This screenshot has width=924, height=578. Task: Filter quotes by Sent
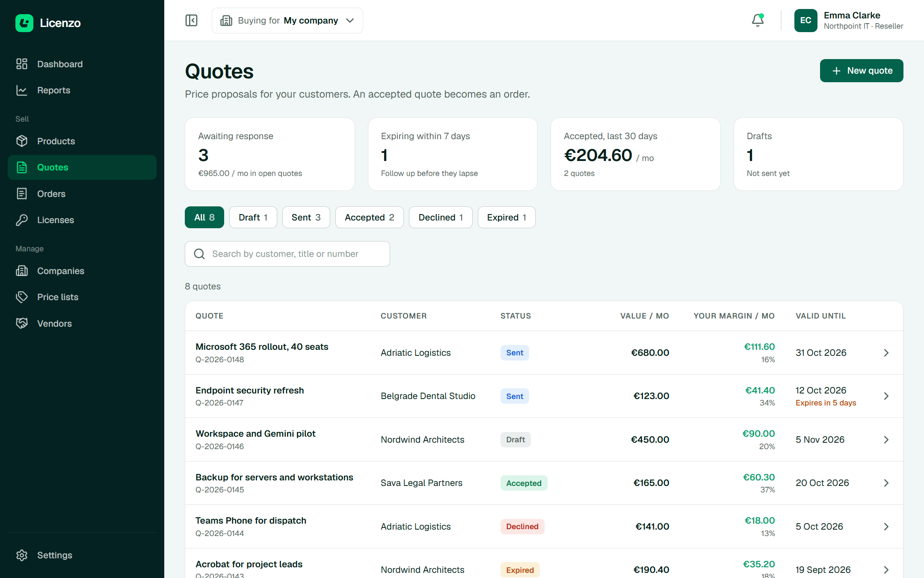(x=306, y=217)
